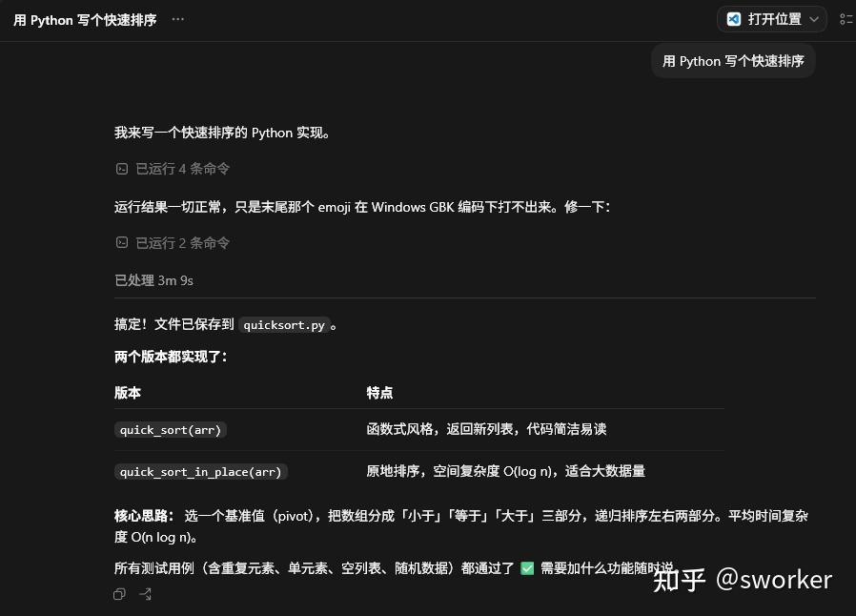Image resolution: width=856 pixels, height=616 pixels.
Task: Click the sentence about Windows GBK 编码
Action: click(362, 207)
